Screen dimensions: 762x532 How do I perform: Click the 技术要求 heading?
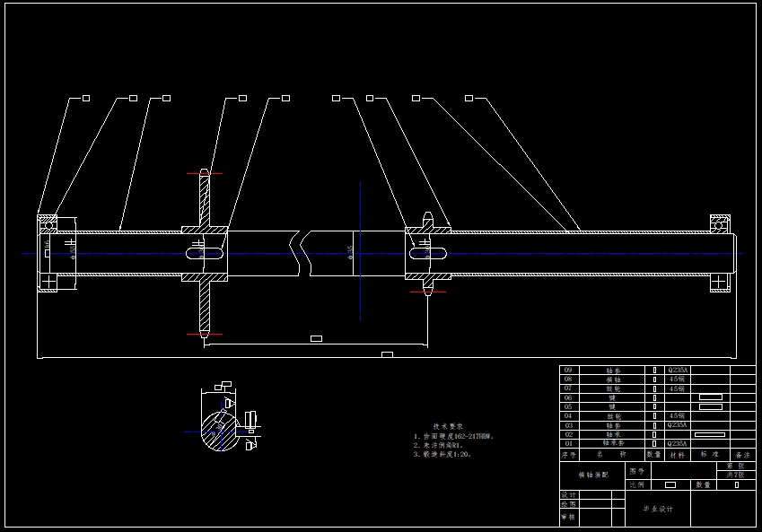pyautogui.click(x=448, y=426)
